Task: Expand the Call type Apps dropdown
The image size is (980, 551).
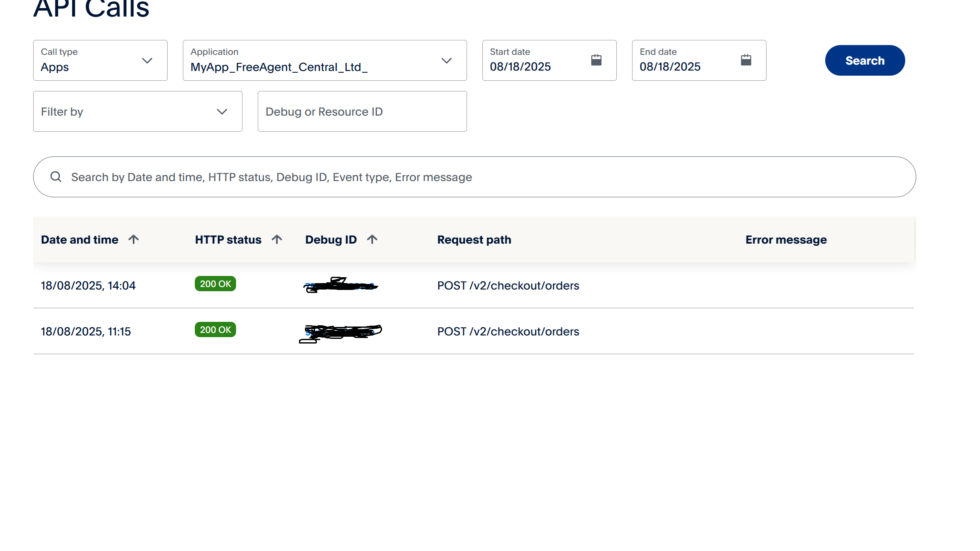Action: click(x=100, y=60)
